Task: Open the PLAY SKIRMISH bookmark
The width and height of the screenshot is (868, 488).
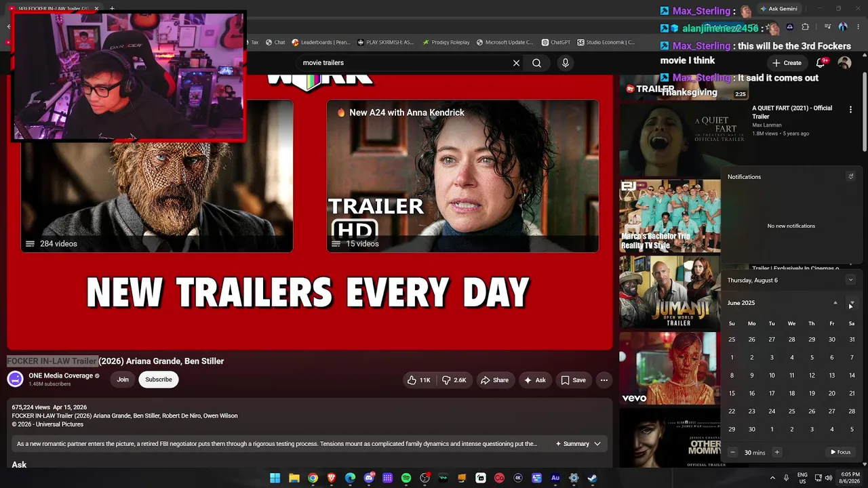Action: pyautogui.click(x=385, y=42)
